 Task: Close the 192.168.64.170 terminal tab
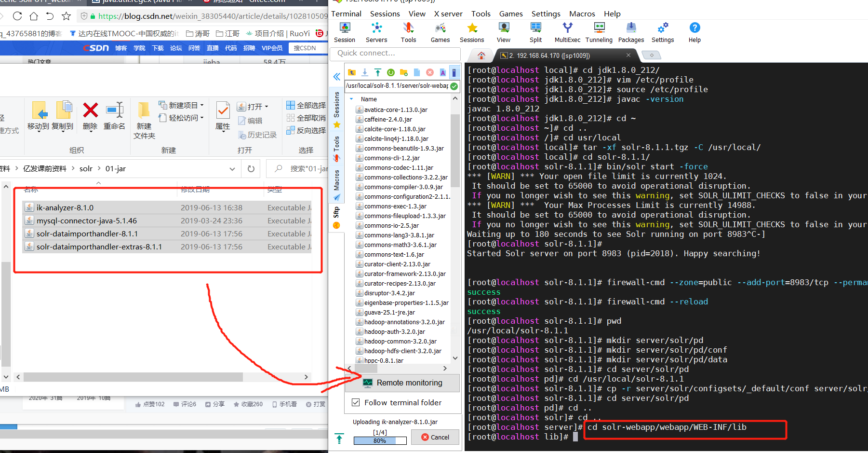coord(628,55)
